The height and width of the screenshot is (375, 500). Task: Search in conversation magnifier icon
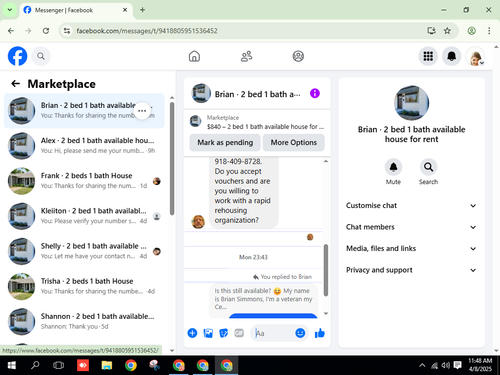point(428,167)
